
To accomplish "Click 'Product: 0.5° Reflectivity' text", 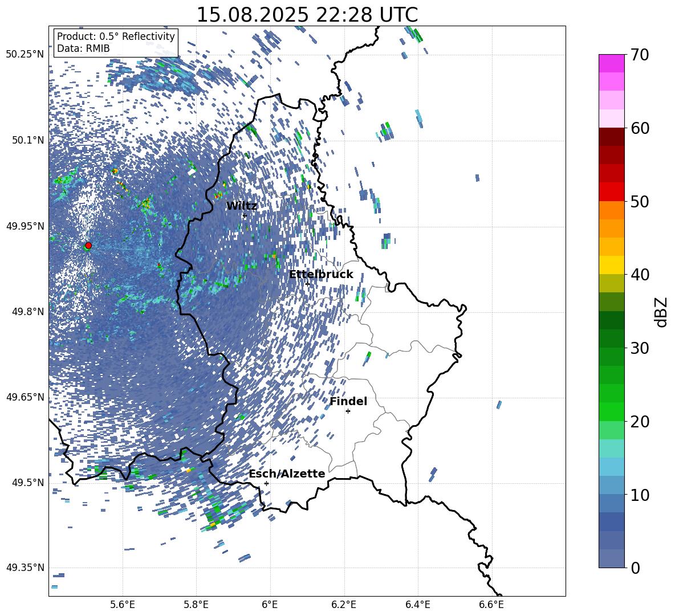I will (116, 36).
